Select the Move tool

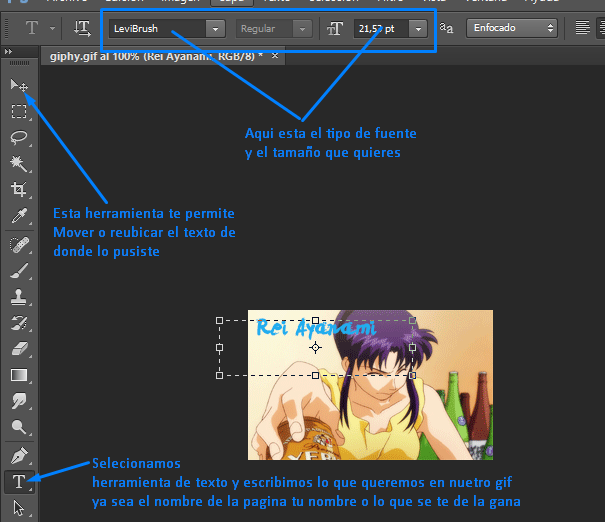tap(19, 85)
